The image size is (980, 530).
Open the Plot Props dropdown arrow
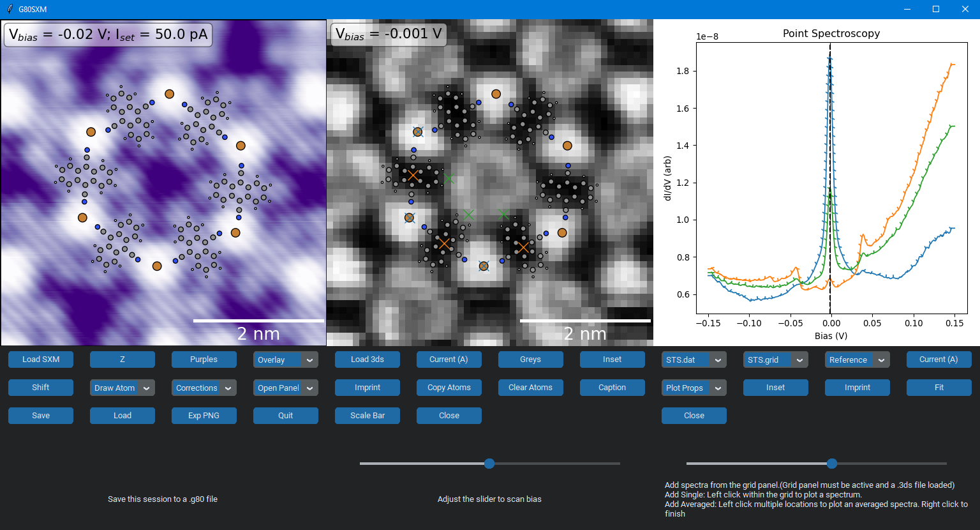coord(718,388)
